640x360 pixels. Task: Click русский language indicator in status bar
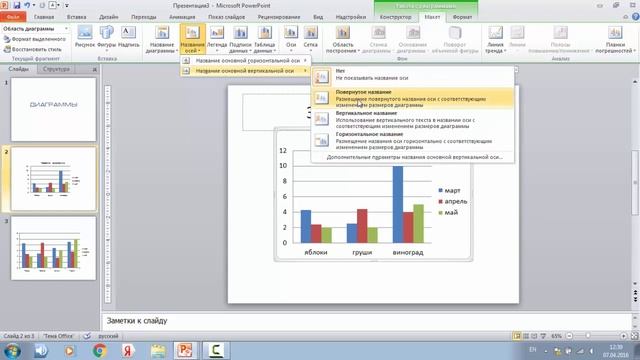(108, 336)
